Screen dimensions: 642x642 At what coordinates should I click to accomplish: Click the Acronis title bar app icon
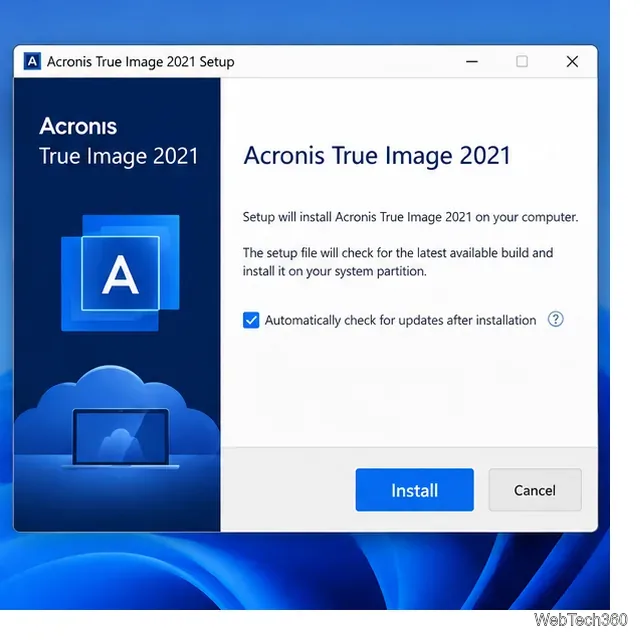coord(32,61)
